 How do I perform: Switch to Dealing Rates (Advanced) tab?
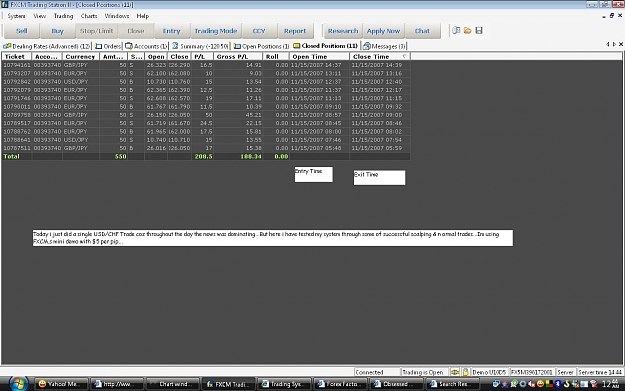pyautogui.click(x=47, y=46)
